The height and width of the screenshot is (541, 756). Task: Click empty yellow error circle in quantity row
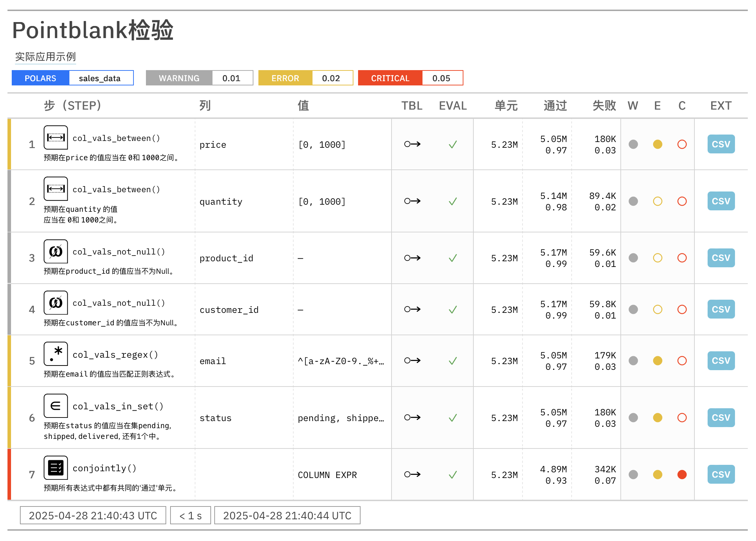coord(657,201)
